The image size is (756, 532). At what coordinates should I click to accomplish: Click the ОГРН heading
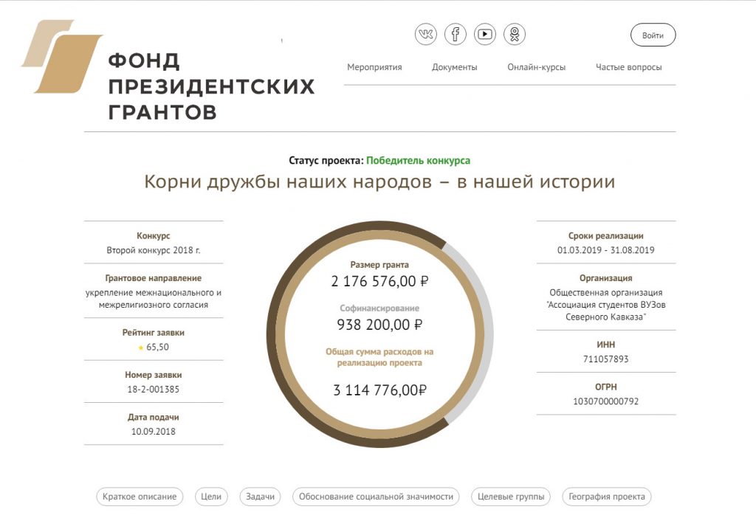click(606, 387)
